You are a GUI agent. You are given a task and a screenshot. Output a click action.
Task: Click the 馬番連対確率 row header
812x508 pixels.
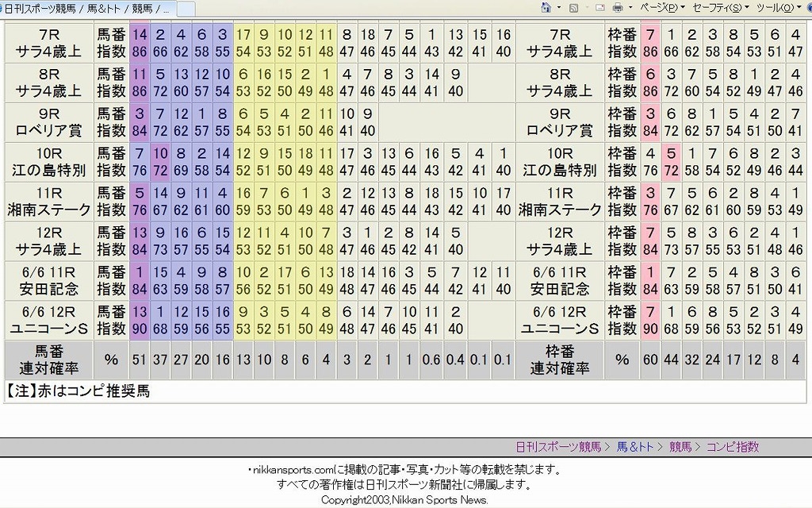48,360
